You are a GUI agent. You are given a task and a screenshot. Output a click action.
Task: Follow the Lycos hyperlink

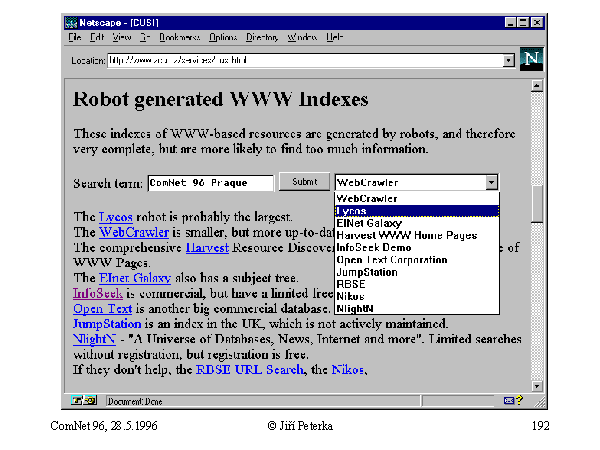pos(116,217)
